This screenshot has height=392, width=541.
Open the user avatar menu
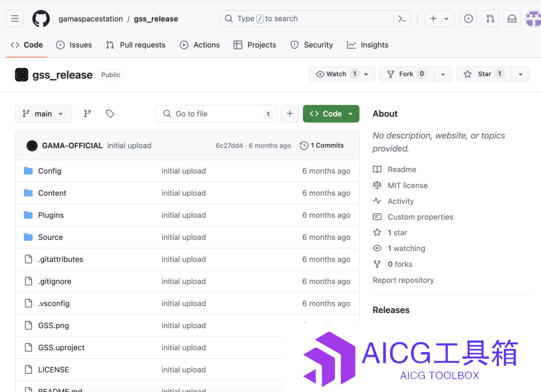pos(533,19)
